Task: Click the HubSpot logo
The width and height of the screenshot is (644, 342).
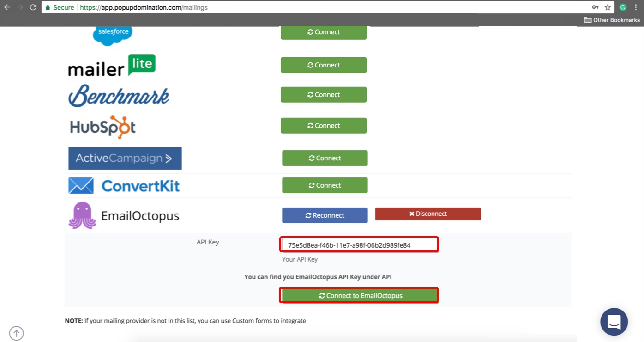Action: tap(102, 127)
